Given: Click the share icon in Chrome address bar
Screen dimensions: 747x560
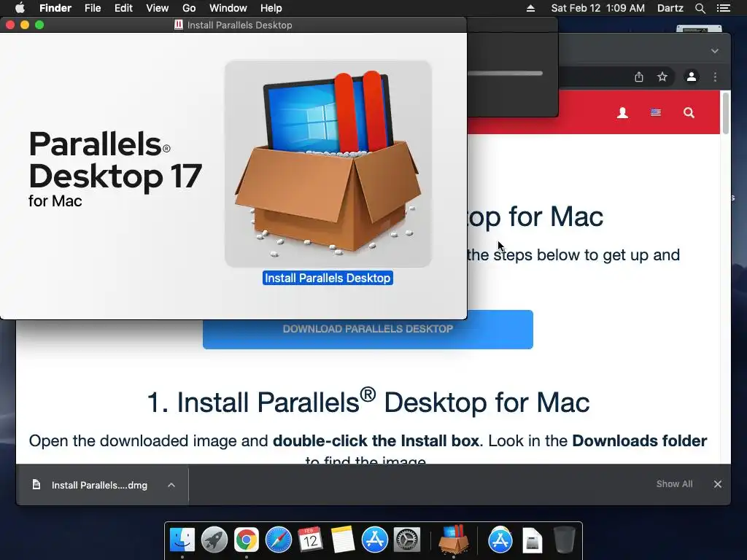Looking at the screenshot, I should coord(639,77).
